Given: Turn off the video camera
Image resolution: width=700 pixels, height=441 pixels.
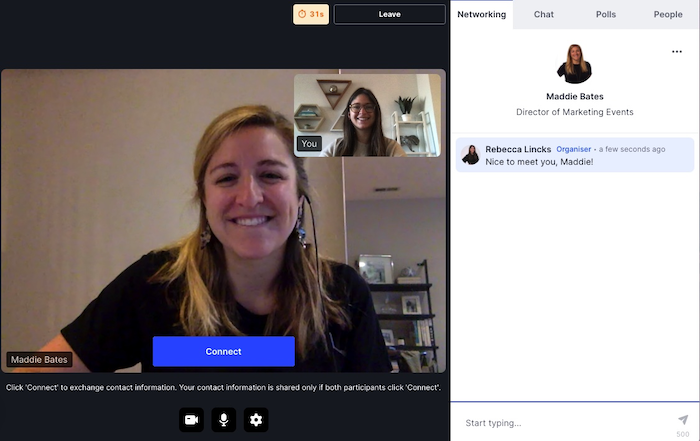Looking at the screenshot, I should tap(192, 420).
